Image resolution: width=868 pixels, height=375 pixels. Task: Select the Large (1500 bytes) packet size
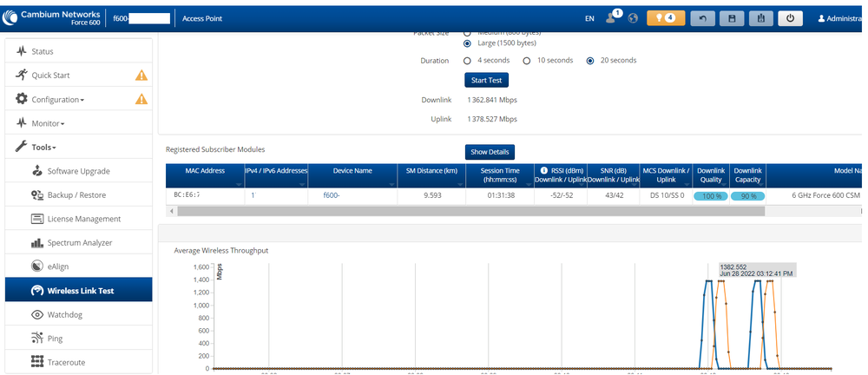coord(469,43)
